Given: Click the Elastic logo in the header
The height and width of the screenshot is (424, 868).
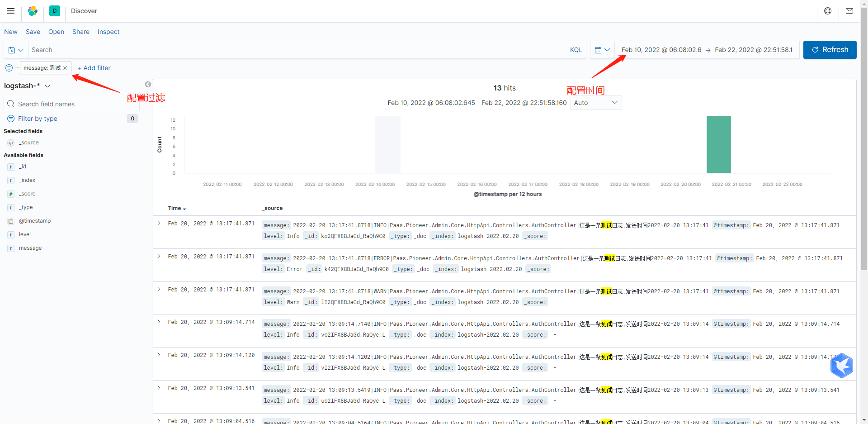Looking at the screenshot, I should 32,11.
